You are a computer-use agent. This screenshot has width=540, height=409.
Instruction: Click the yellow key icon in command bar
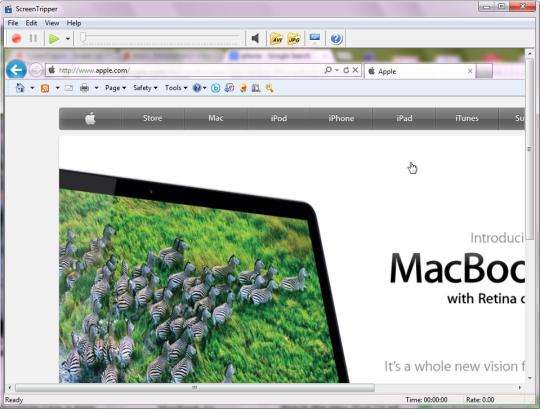click(270, 88)
